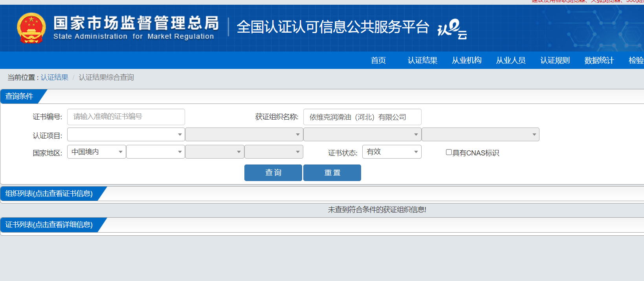Open the third 国家地区 dropdown
This screenshot has height=281, width=644.
pos(215,152)
